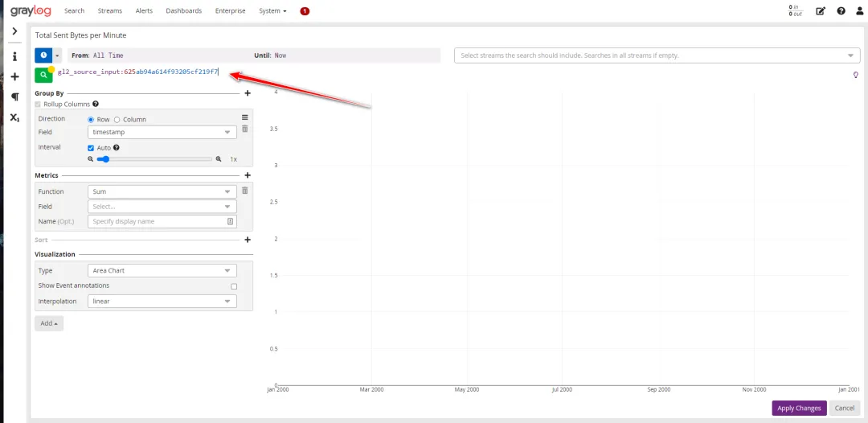This screenshot has width=868, height=423.
Task: Click the Rollup Columns help question icon
Action: pos(96,104)
